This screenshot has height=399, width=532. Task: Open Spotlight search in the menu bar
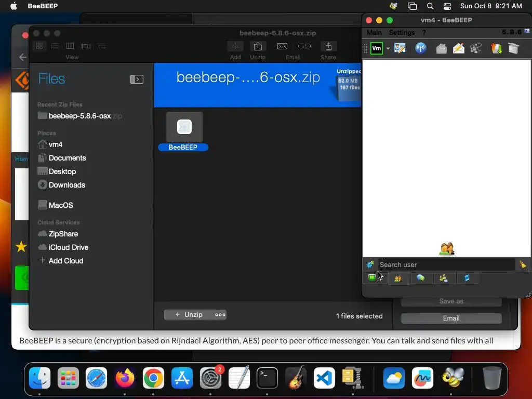pos(430,6)
